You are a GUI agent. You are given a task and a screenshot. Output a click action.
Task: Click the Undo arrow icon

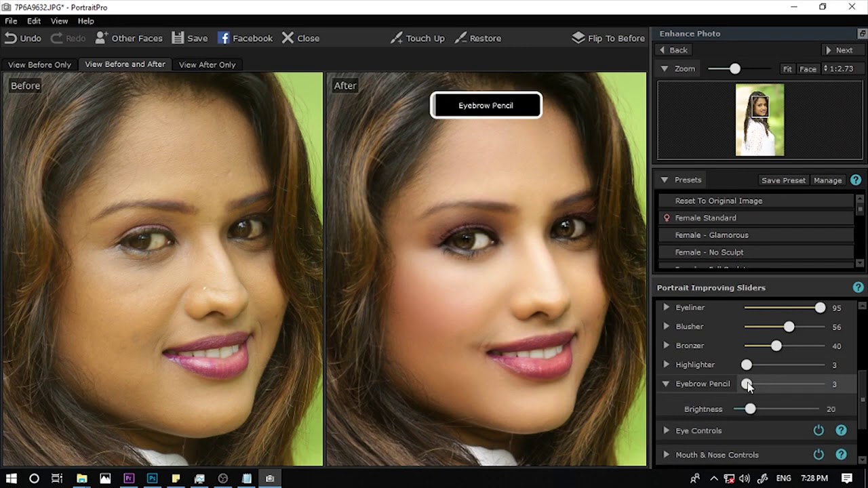(11, 38)
